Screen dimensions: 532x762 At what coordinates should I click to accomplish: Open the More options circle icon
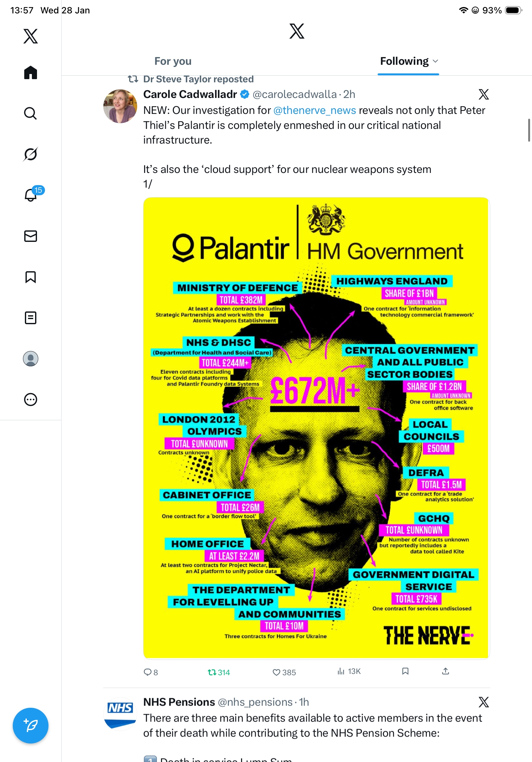coord(31,399)
